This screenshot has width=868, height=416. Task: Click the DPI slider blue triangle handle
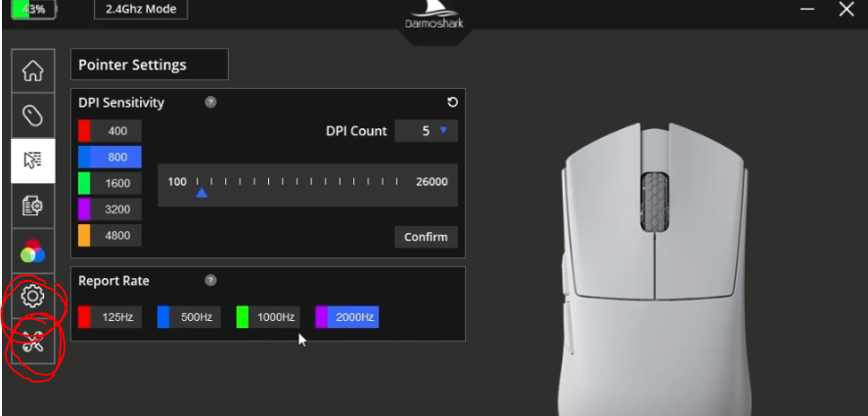click(x=202, y=193)
